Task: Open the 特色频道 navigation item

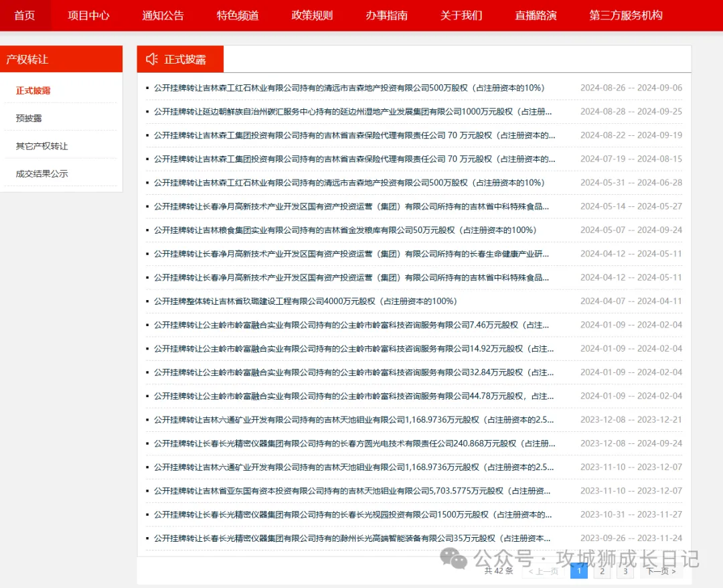Action: [x=238, y=15]
